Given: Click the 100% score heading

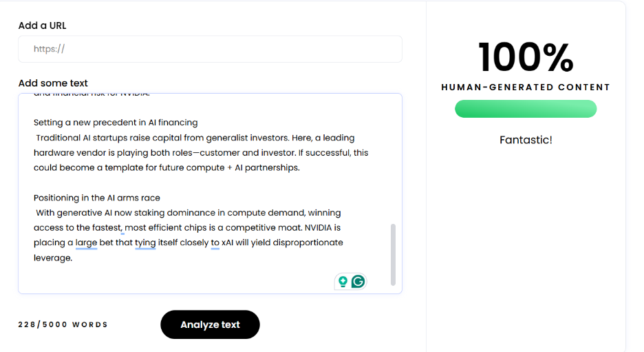Looking at the screenshot, I should (x=525, y=57).
